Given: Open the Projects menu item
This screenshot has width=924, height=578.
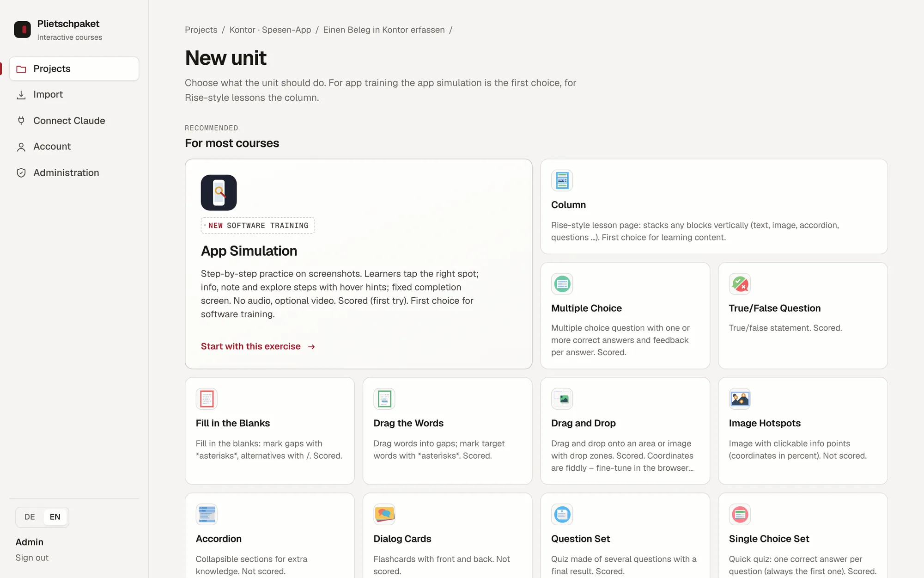Looking at the screenshot, I should click(74, 69).
